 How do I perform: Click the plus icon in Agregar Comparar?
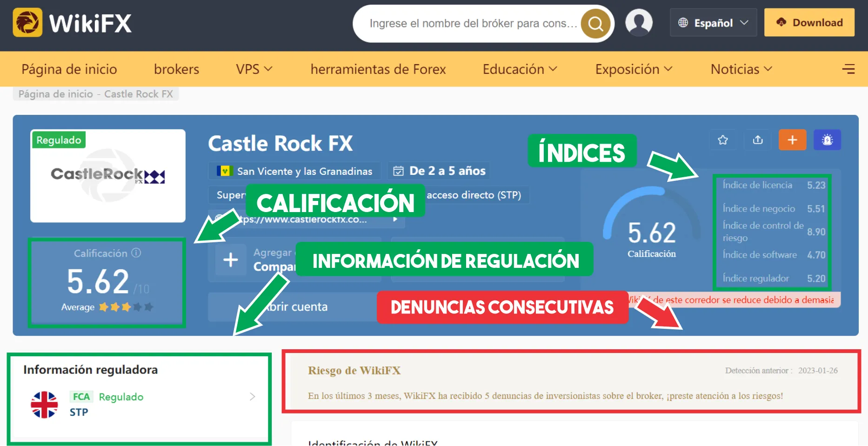[231, 260]
